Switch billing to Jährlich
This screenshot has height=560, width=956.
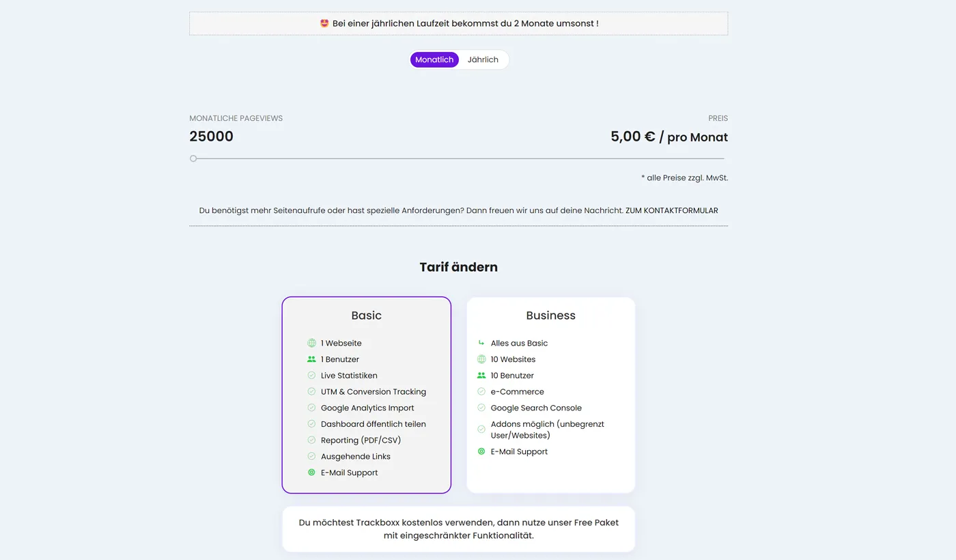[x=483, y=60]
